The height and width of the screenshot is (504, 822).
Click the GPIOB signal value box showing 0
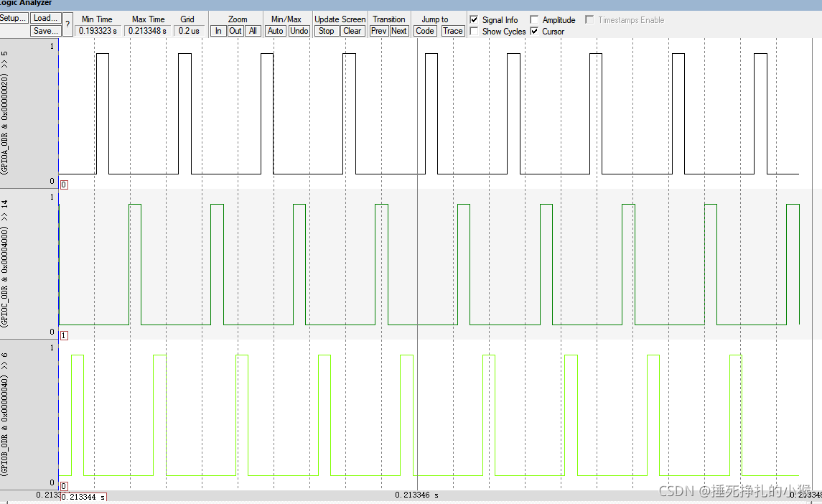pyautogui.click(x=64, y=486)
